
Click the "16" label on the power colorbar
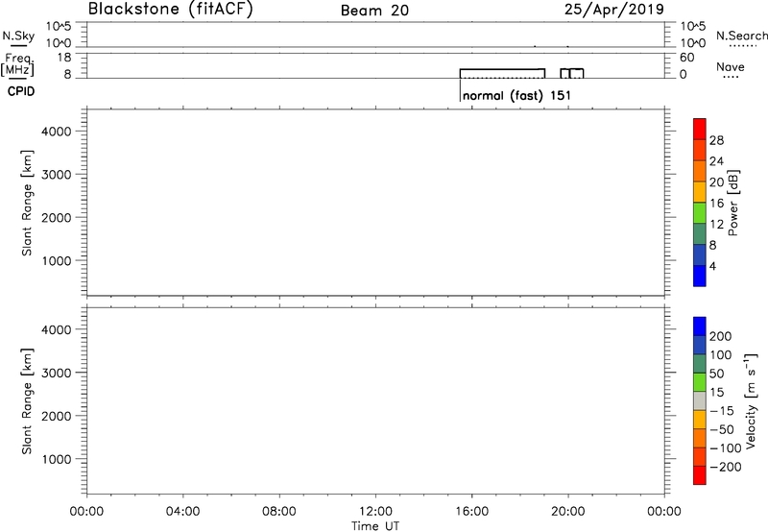click(x=716, y=203)
